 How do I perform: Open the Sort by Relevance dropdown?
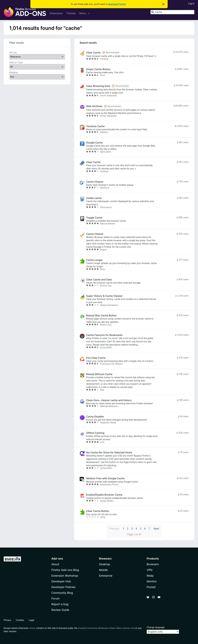[37, 57]
